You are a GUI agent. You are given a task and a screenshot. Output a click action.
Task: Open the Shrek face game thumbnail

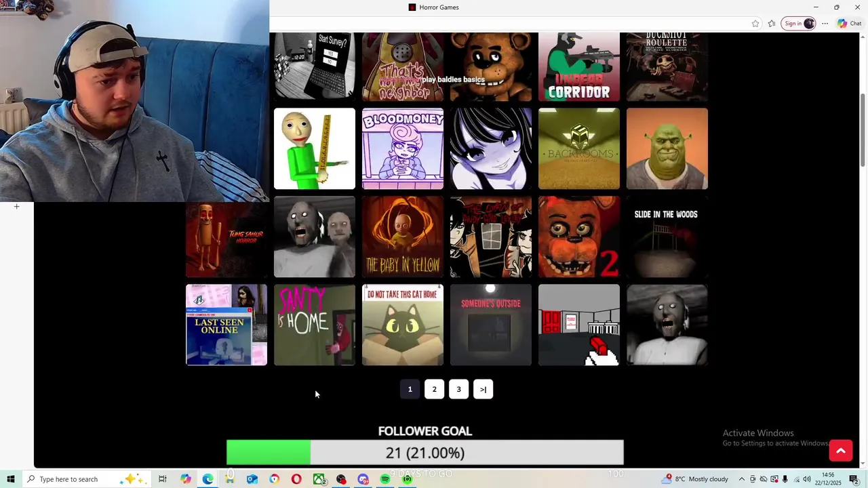coord(667,148)
